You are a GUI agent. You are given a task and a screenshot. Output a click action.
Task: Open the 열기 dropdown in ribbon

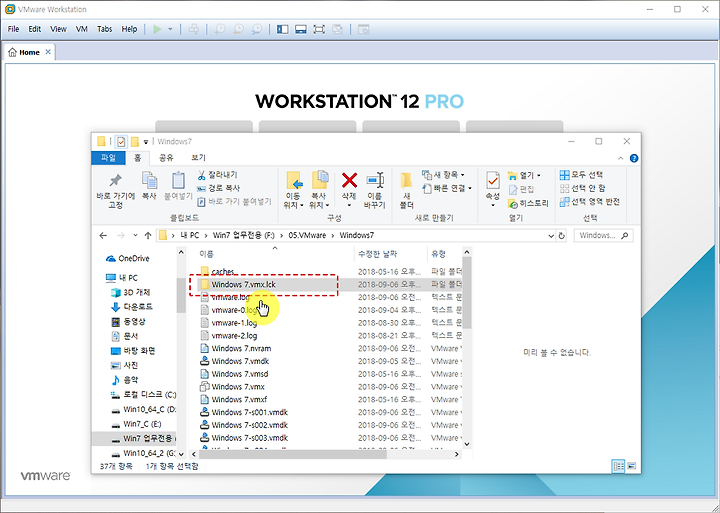pyautogui.click(x=524, y=175)
